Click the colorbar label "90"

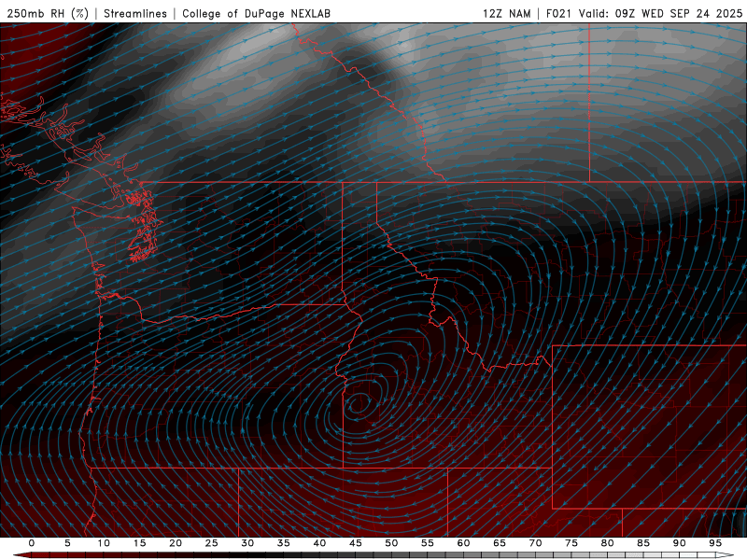pyautogui.click(x=680, y=543)
